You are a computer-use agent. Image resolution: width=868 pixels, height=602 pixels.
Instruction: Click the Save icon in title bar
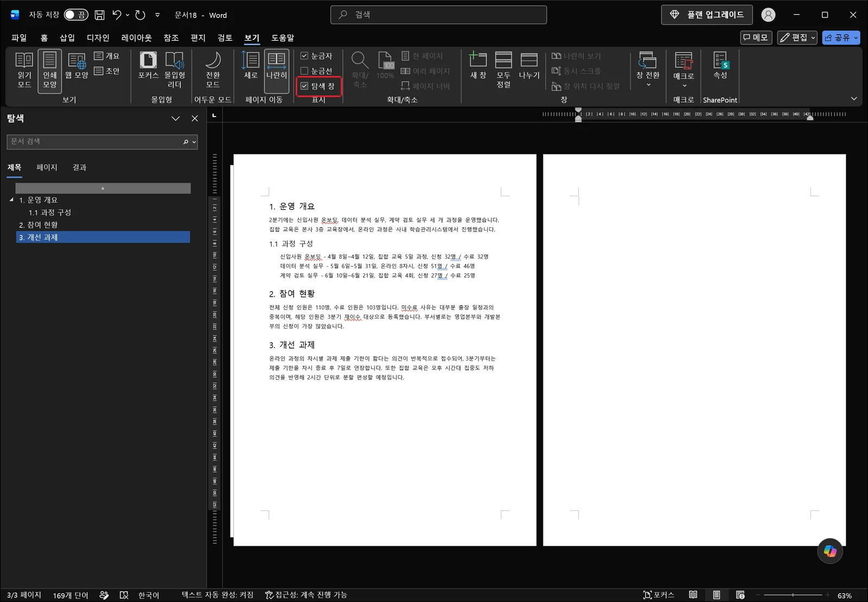coord(100,15)
